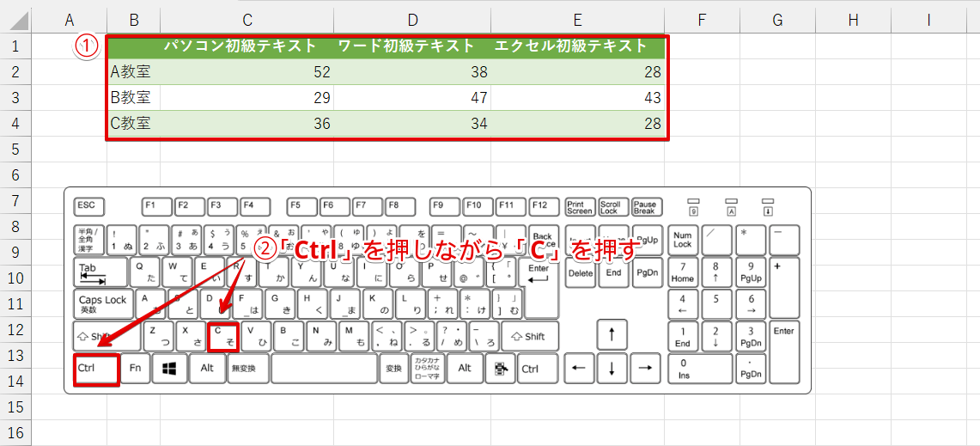
Task: Select the パソコン初級テキスト header cell
Action: click(x=240, y=46)
